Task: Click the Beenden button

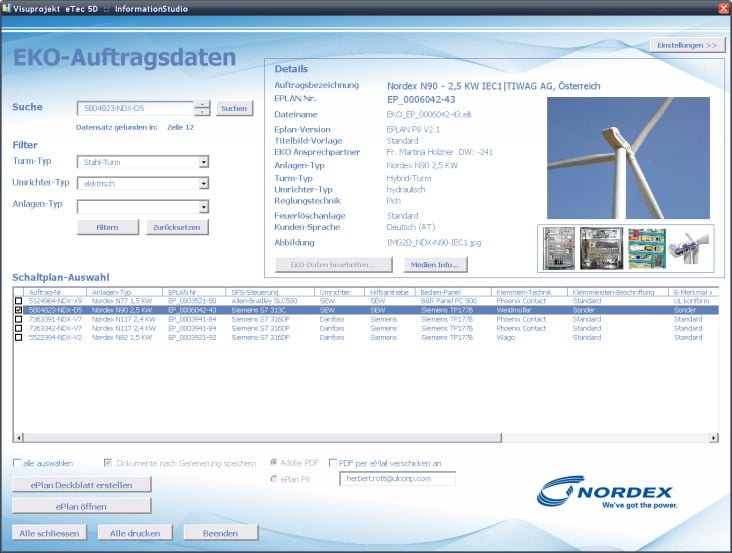Action: (x=220, y=533)
